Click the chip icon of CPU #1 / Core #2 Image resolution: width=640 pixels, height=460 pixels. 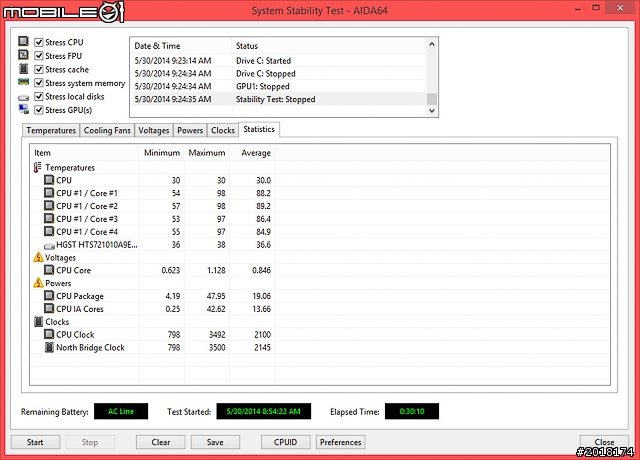point(49,206)
